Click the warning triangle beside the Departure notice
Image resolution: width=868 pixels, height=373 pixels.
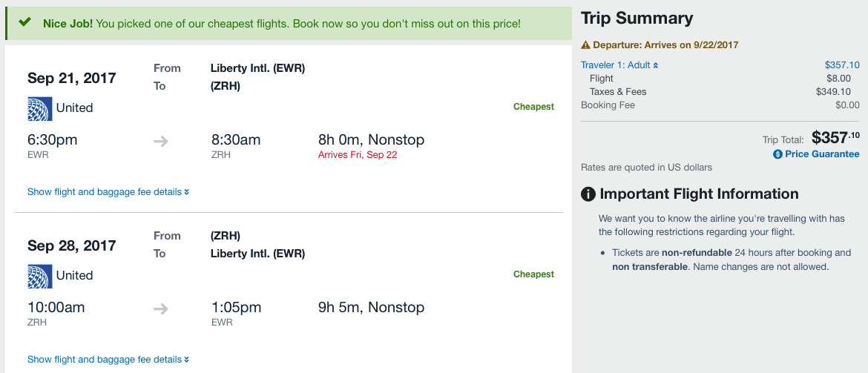pos(585,45)
